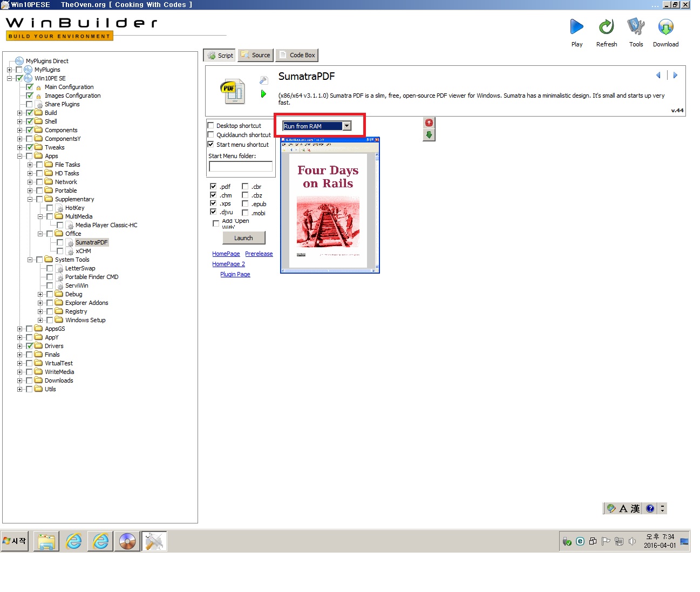
Task: Click the Refresh icon
Action: 606,27
